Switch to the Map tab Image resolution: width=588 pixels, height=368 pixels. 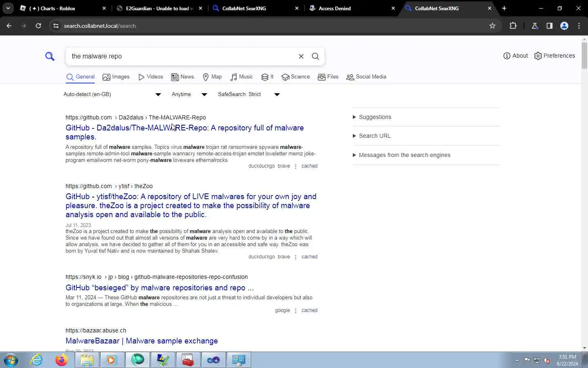pos(212,77)
